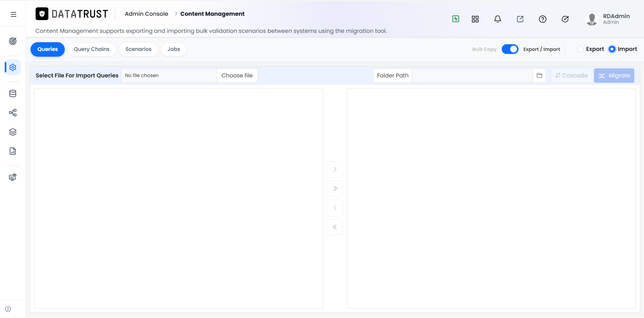Click the green activity pulse icon
Screen dimensions: 644x318
click(x=456, y=19)
